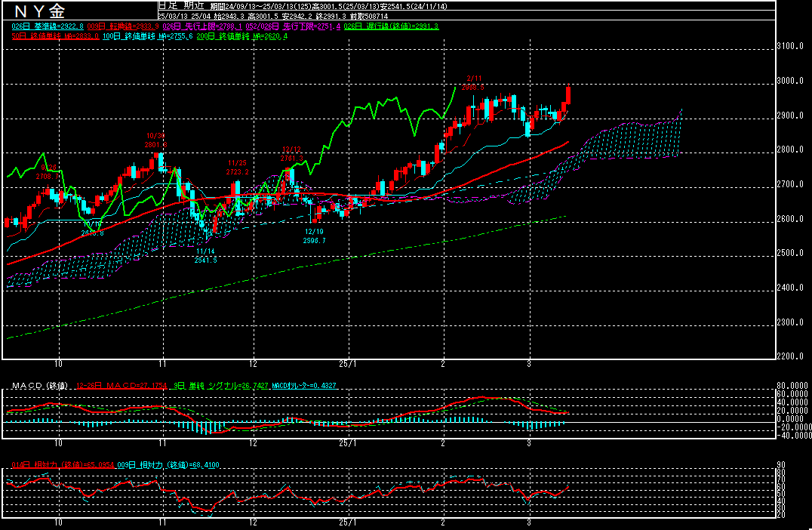Select the 014日 相対力 (終値)=65.0954 legend
The width and height of the screenshot is (812, 530).
pyautogui.click(x=63, y=465)
